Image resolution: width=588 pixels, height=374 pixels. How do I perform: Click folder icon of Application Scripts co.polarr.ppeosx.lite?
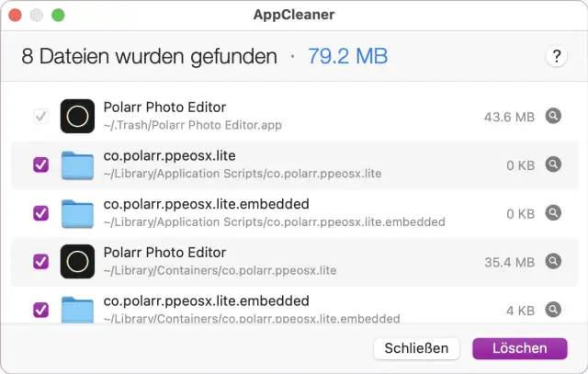pyautogui.click(x=77, y=165)
